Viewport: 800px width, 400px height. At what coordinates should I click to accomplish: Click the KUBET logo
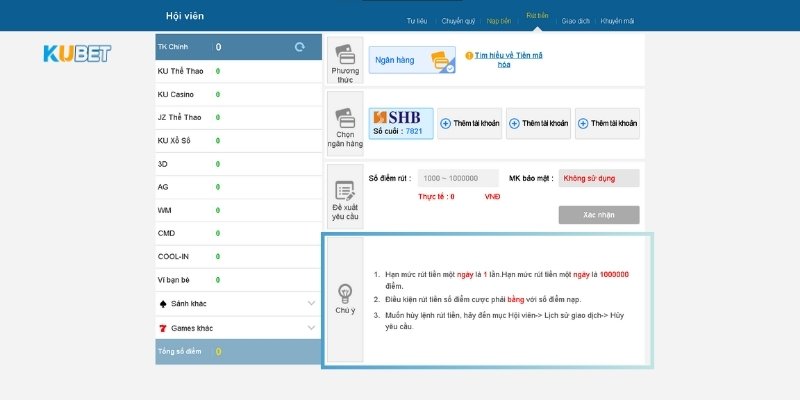(x=77, y=54)
